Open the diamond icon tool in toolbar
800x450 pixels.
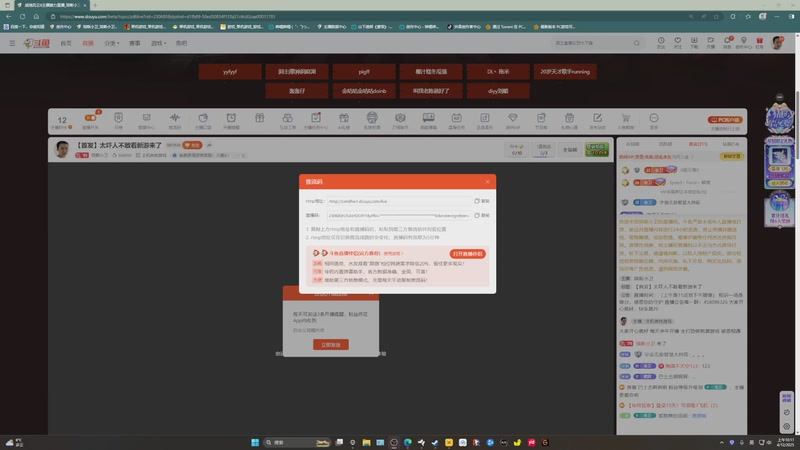513,120
